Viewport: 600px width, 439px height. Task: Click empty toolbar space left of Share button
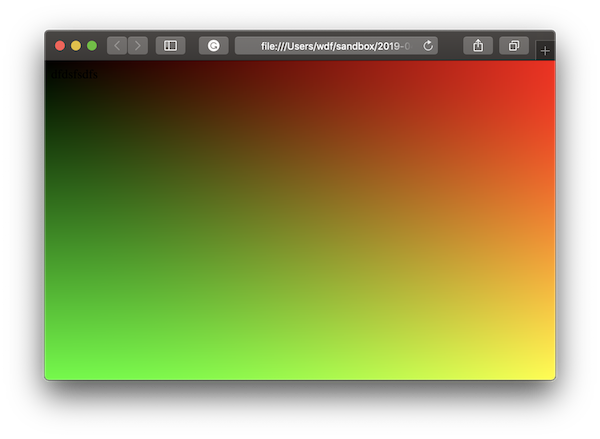click(x=450, y=46)
